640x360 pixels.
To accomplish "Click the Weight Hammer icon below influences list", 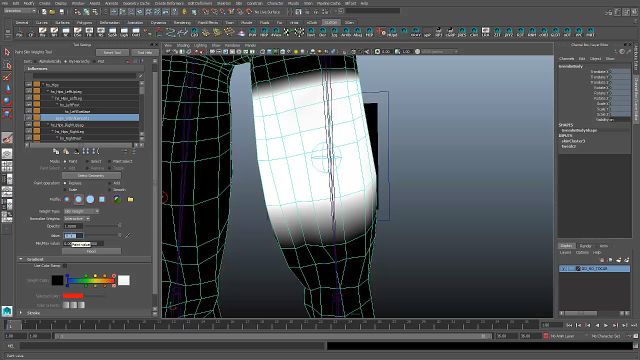I will [x=76, y=152].
